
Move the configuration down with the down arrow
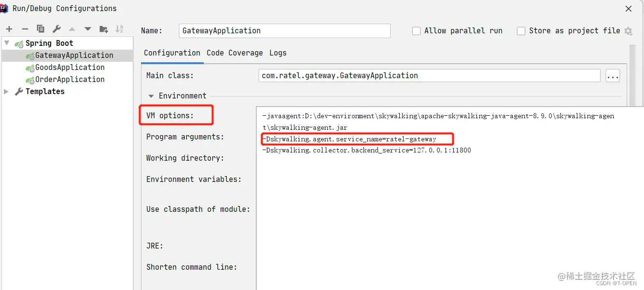(x=88, y=29)
